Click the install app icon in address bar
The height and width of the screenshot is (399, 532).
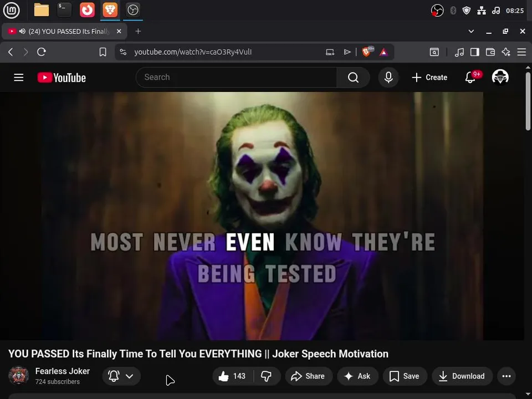tap(330, 52)
